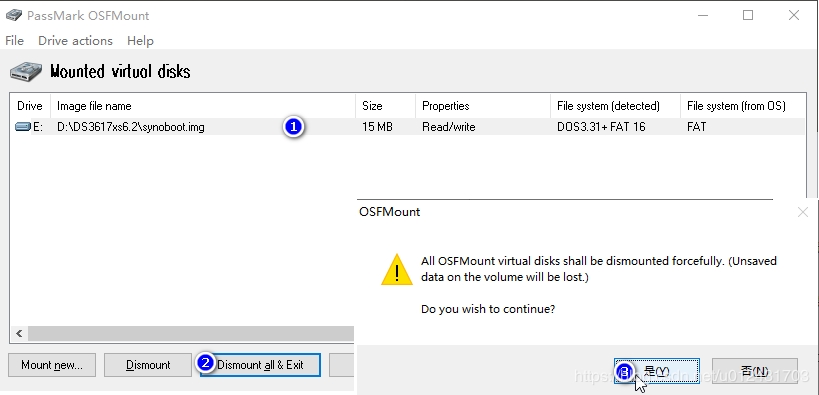Click the Mounted virtual disks drive icon
The height and width of the screenshot is (395, 819).
[x=26, y=72]
